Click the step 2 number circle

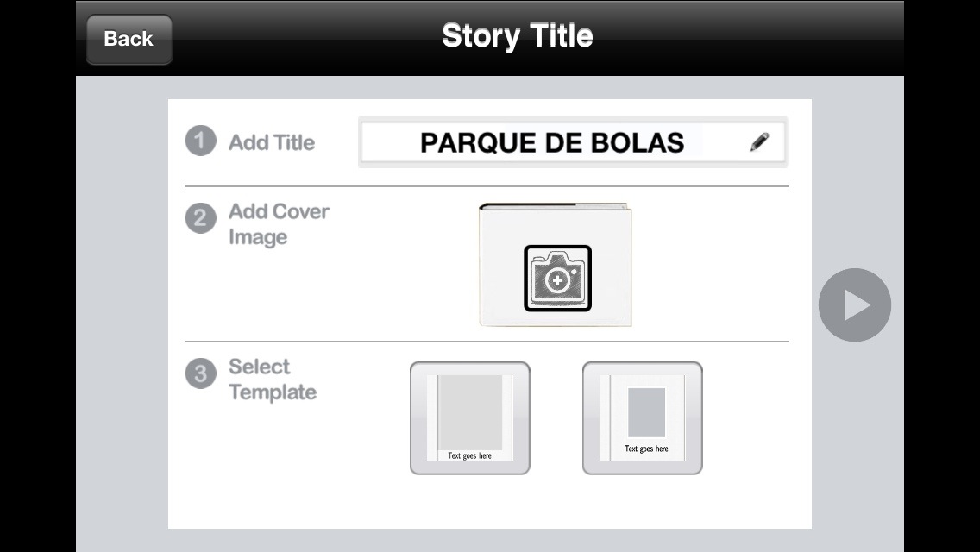click(x=200, y=218)
